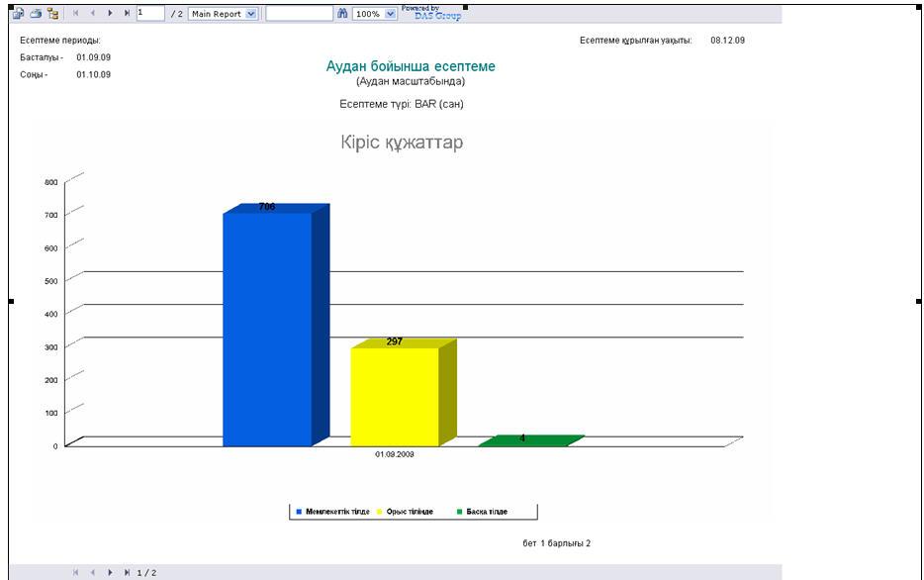Go to first page using bottom bar arrow

pyautogui.click(x=75, y=572)
